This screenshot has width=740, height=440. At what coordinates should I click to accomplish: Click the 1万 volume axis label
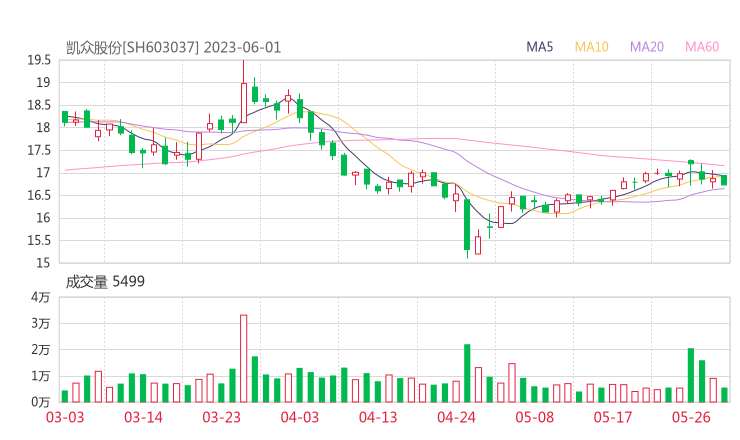pos(41,376)
